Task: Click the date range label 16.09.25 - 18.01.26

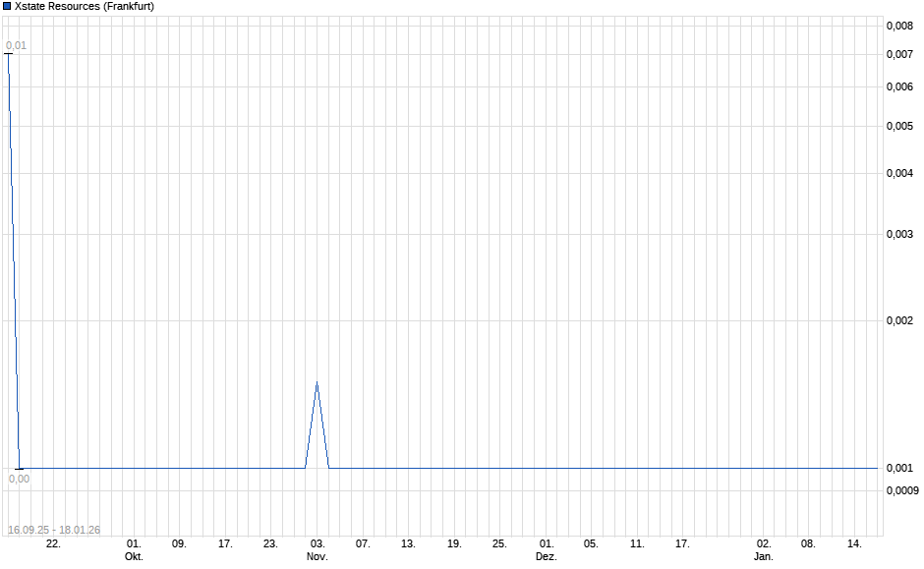Action: (x=53, y=529)
